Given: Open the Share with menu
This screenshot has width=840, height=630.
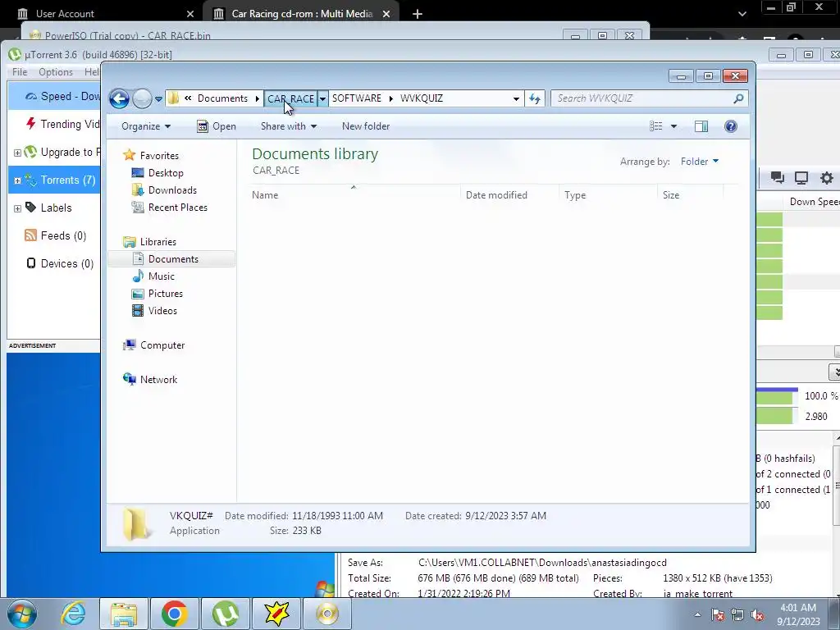Looking at the screenshot, I should pyautogui.click(x=288, y=126).
